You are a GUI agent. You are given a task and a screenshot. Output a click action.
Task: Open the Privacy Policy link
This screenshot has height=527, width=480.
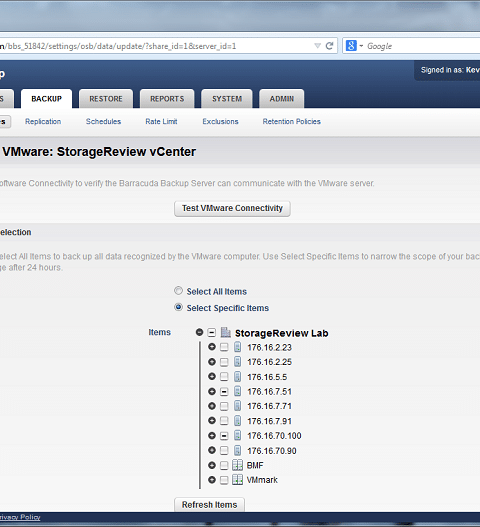pos(20,517)
